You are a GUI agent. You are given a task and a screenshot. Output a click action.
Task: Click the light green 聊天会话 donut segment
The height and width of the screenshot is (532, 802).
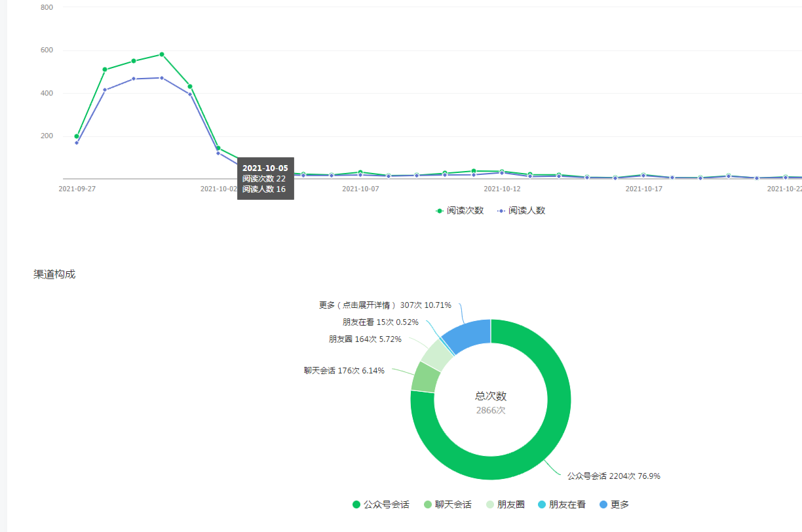425,377
